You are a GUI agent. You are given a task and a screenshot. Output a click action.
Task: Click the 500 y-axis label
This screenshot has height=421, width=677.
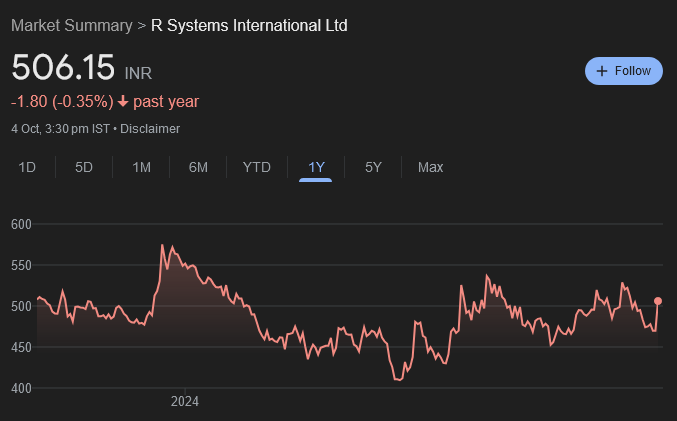click(21, 306)
